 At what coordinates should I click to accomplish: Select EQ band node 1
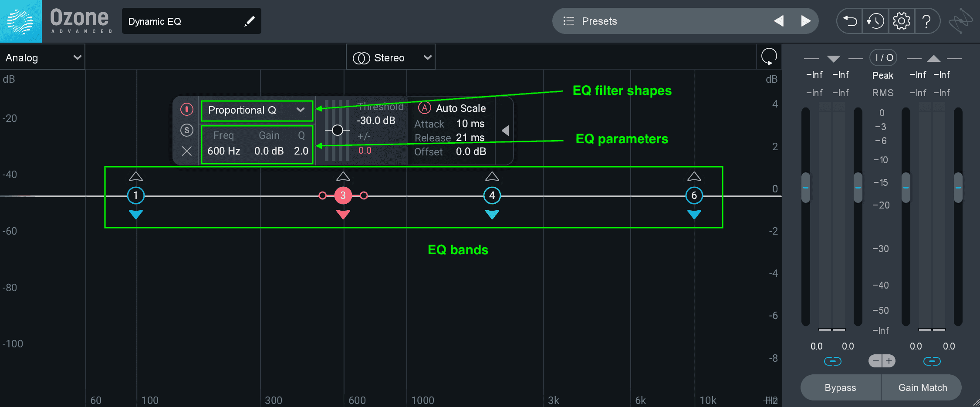pyautogui.click(x=135, y=195)
